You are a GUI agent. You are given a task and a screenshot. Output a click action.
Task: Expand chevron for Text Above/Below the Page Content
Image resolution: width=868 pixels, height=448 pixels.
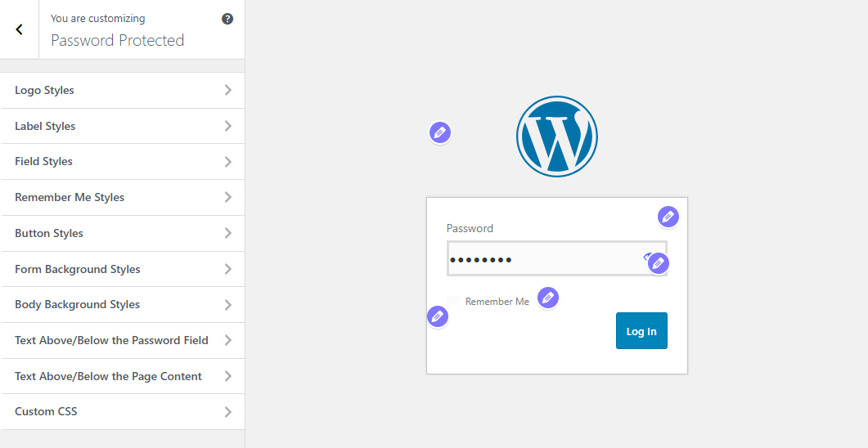pos(228,377)
